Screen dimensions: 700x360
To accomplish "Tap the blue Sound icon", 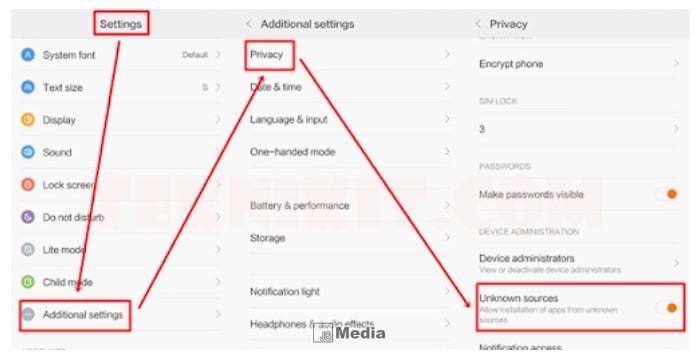I will click(28, 152).
